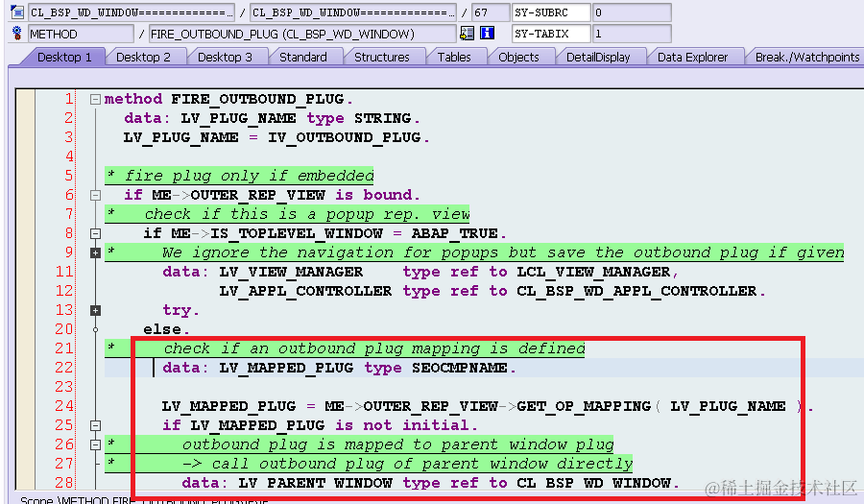864x504 pixels.
Task: Click line number 11 in the margin
Action: (64, 272)
